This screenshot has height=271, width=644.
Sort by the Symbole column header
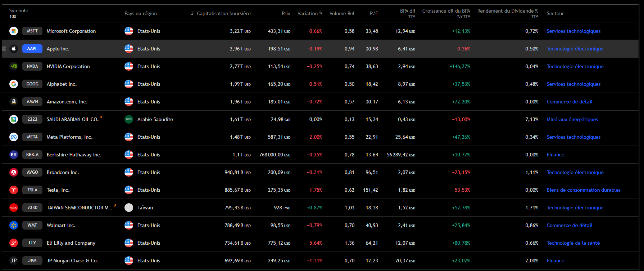click(x=19, y=10)
